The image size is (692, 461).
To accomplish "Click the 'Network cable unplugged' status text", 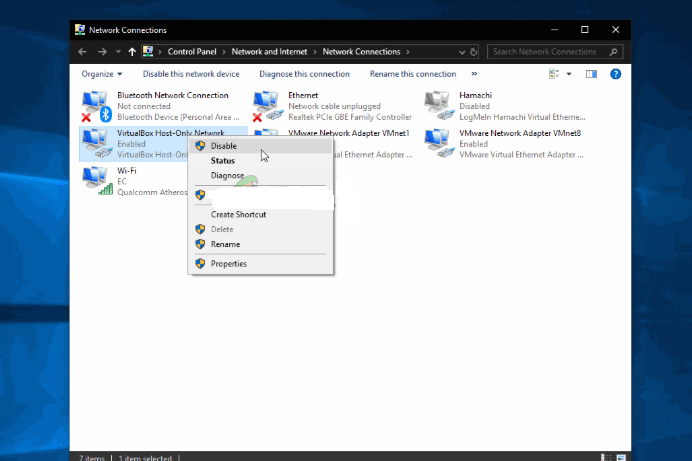I will coord(334,106).
